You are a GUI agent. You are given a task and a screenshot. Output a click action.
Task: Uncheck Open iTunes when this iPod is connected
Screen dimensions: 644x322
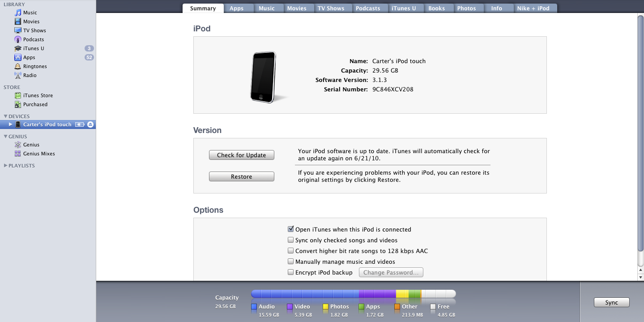click(291, 229)
